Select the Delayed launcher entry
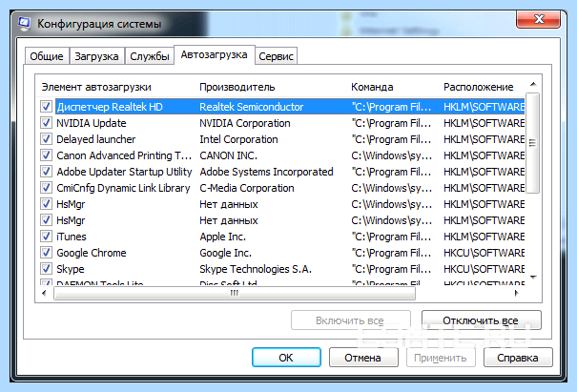Viewport: 577px width, 392px height. (x=96, y=139)
